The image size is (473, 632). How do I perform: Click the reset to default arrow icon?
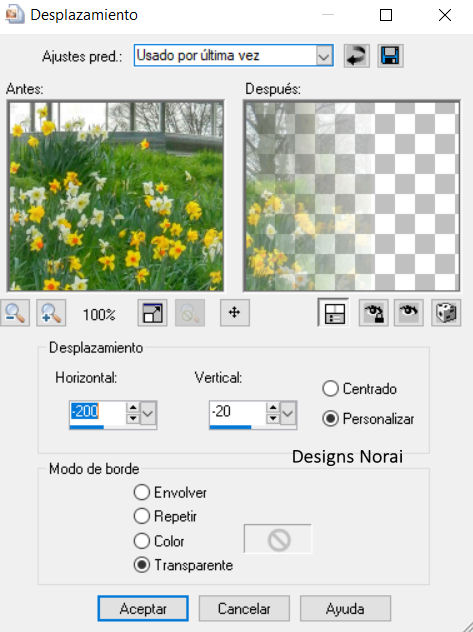(357, 56)
